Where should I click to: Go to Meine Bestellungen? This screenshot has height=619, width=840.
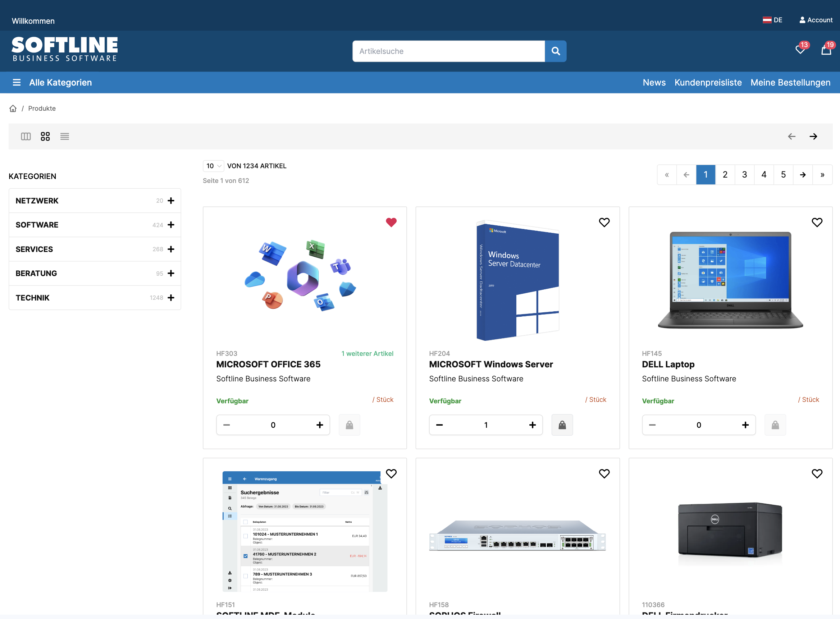(x=790, y=82)
